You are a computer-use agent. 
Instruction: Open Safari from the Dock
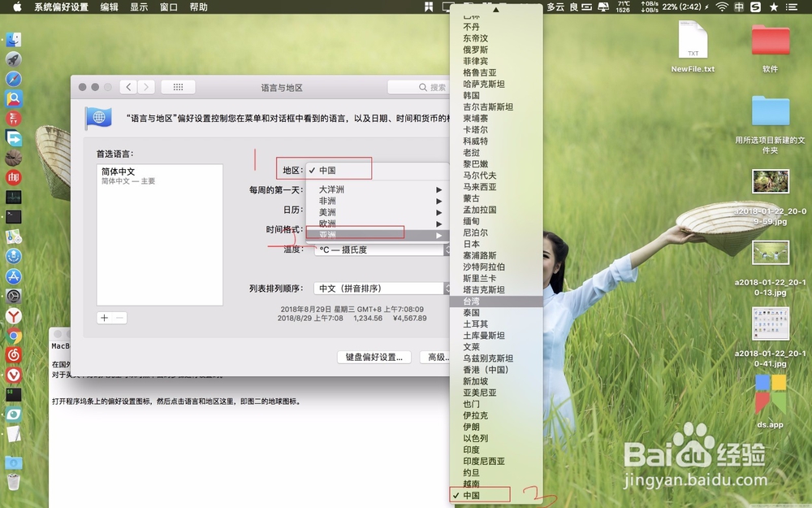click(x=13, y=77)
